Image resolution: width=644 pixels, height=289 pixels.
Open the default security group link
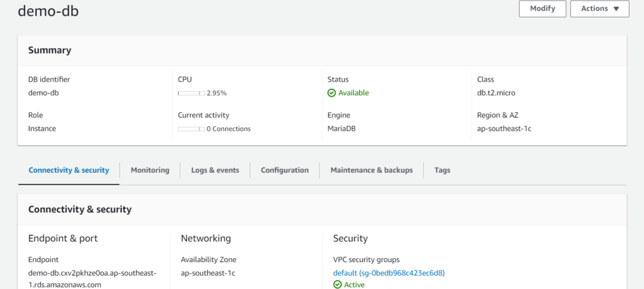tap(389, 273)
